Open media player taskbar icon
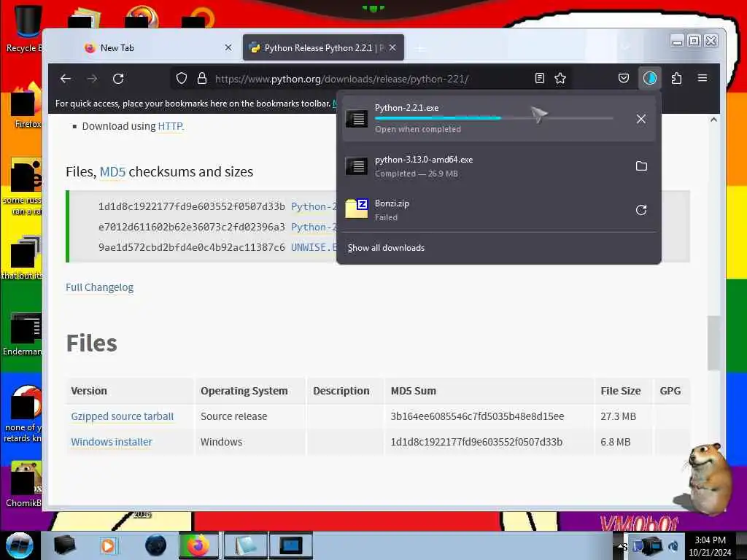Image resolution: width=747 pixels, height=560 pixels. (108, 545)
